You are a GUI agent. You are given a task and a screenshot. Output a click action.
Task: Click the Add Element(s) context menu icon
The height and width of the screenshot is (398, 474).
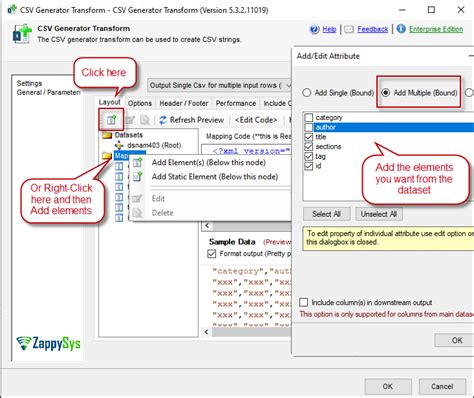click(138, 163)
